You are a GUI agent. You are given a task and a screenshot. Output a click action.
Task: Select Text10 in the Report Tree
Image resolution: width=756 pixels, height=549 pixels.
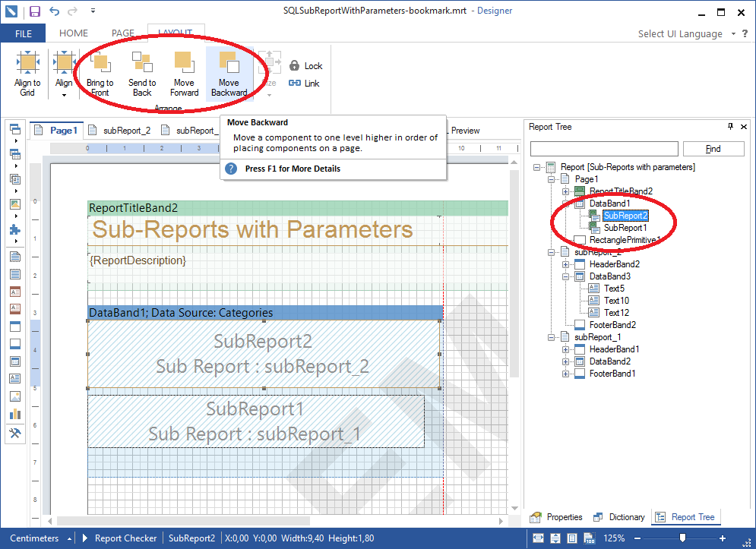coord(617,300)
